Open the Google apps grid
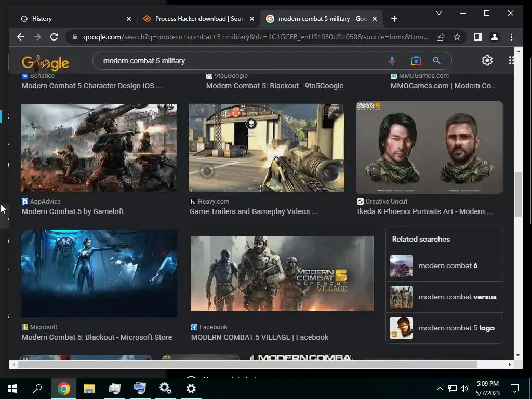532x399 pixels. (x=511, y=60)
